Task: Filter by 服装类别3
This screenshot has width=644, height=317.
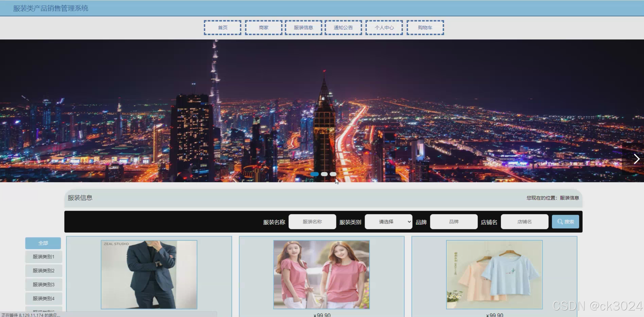Action: pyautogui.click(x=43, y=285)
